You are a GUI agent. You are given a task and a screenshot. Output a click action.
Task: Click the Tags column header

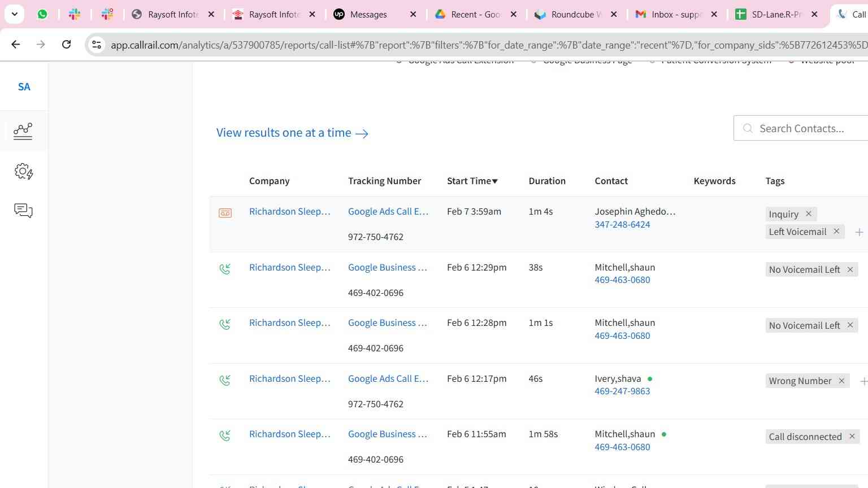[775, 181]
